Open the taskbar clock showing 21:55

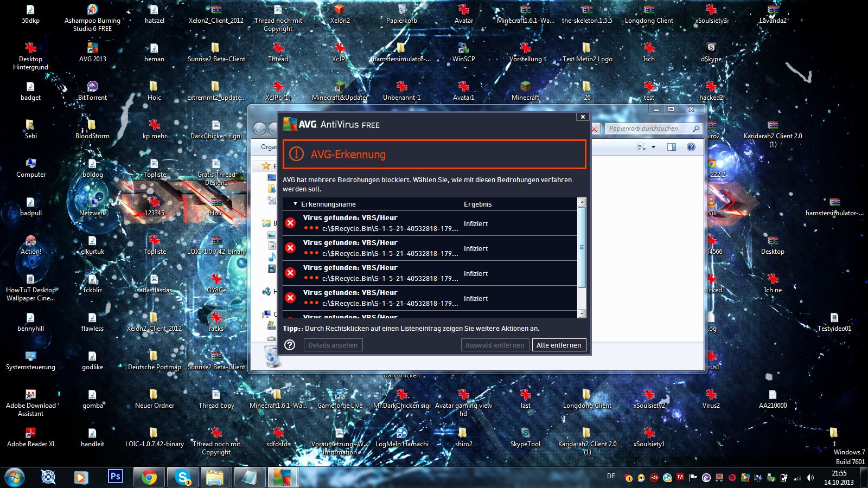pos(839,477)
